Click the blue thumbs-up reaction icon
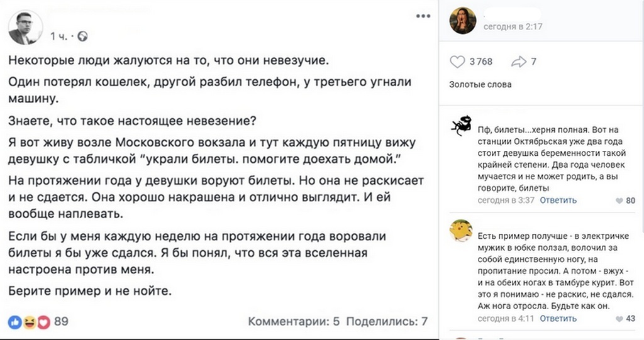This screenshot has height=340, width=644. click(x=15, y=322)
